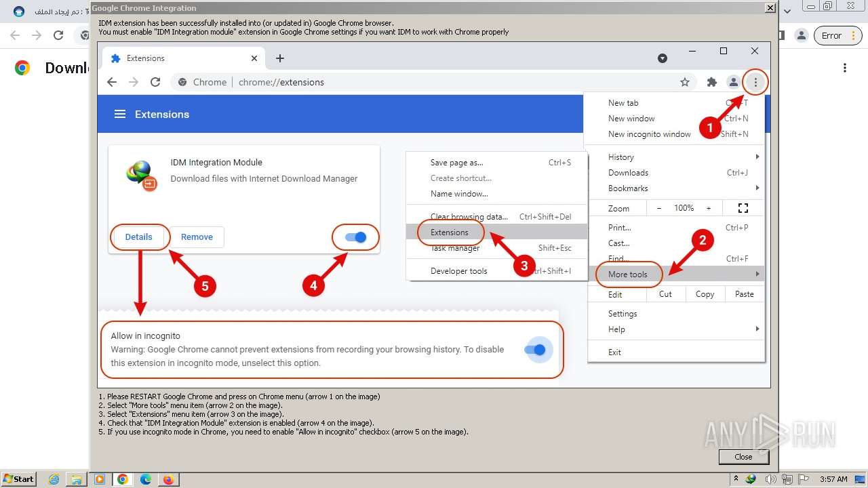Image resolution: width=868 pixels, height=488 pixels.
Task: Click forward arrow in background Chrome window
Action: pos(37,35)
